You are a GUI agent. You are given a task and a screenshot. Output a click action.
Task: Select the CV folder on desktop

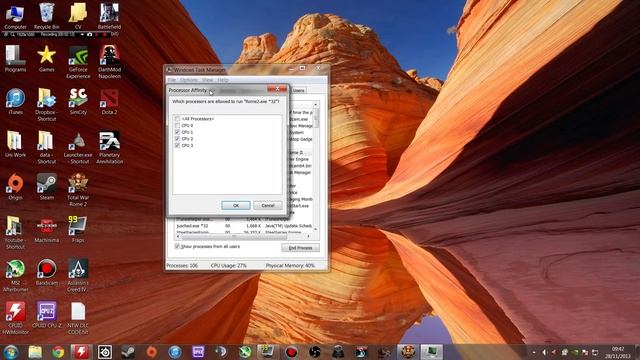[x=78, y=16]
